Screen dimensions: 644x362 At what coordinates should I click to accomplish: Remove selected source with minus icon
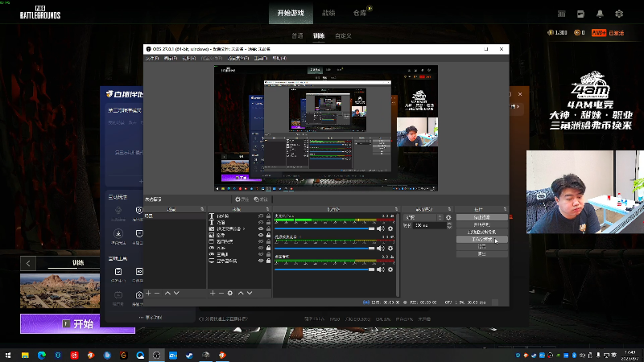coord(221,293)
